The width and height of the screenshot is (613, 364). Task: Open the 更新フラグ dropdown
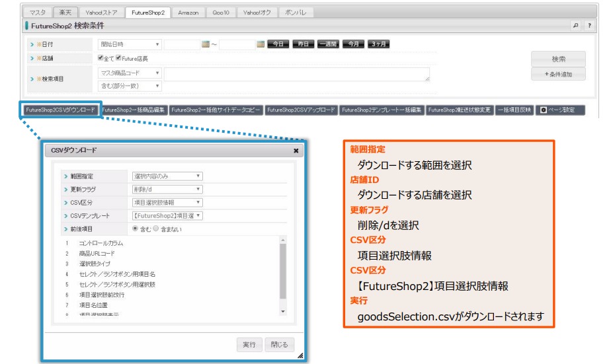pyautogui.click(x=167, y=190)
